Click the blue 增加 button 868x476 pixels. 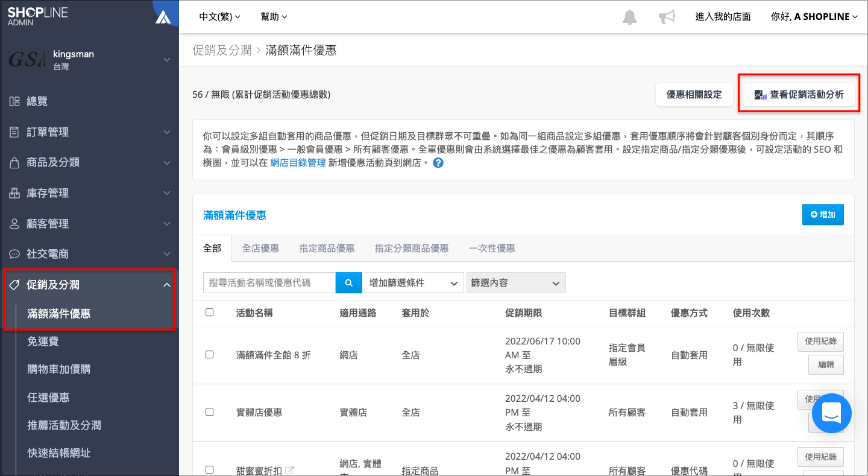[823, 214]
